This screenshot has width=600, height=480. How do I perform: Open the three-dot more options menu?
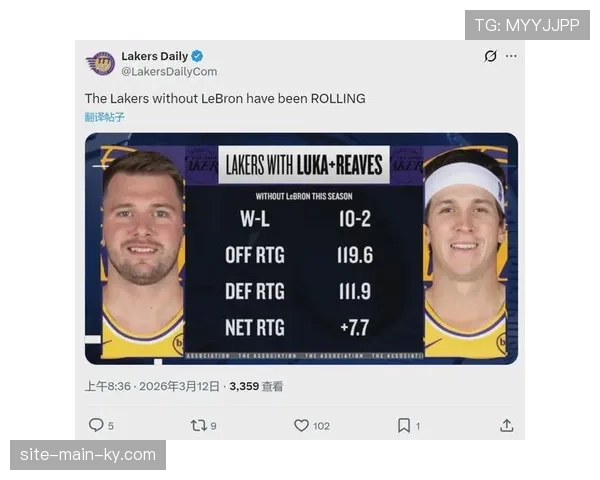point(511,56)
